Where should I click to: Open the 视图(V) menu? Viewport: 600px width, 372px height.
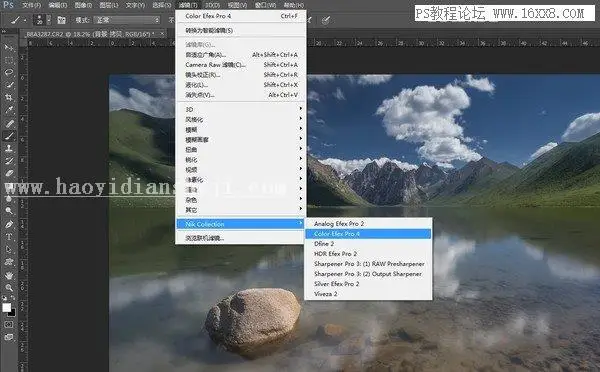tap(237, 5)
